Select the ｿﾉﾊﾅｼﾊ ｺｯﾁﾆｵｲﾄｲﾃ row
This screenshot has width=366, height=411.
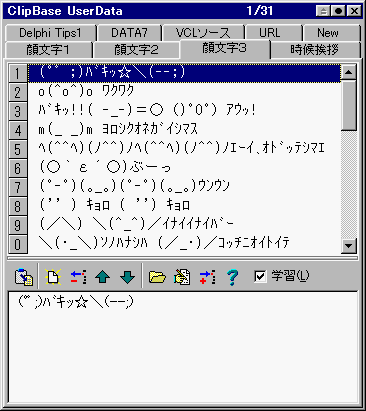click(x=184, y=244)
